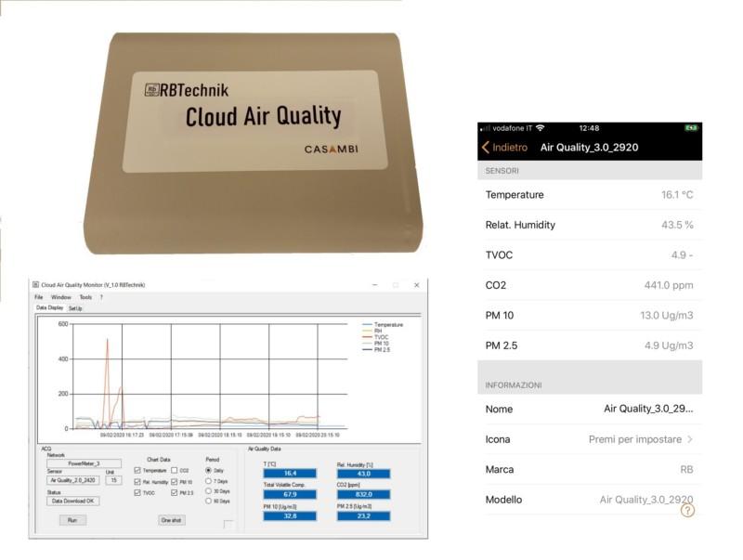Tap the PM 2.5 row showing 4.9 Ug/m3
The width and height of the screenshot is (743, 560).
point(590,345)
